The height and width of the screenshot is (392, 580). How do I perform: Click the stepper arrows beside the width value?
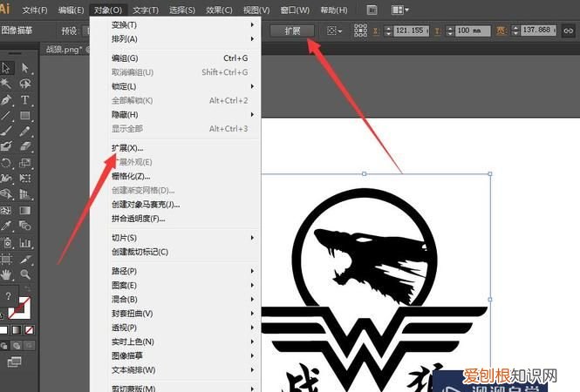click(x=515, y=30)
